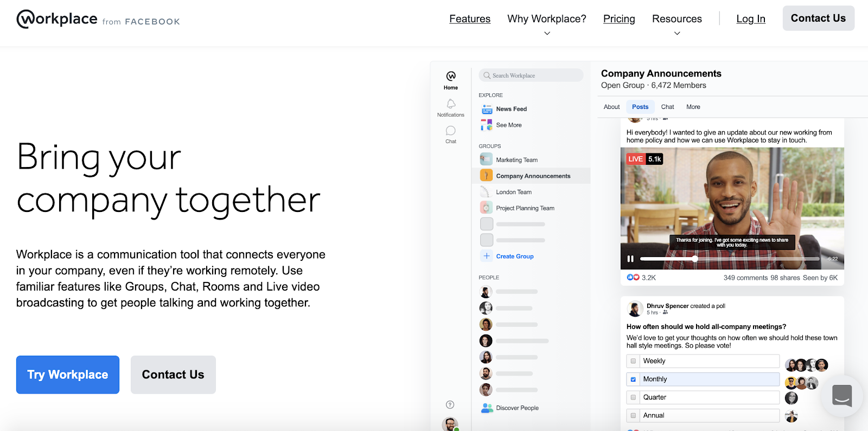
Task: Click the first person avatar under PEOPLE
Action: coord(486,292)
